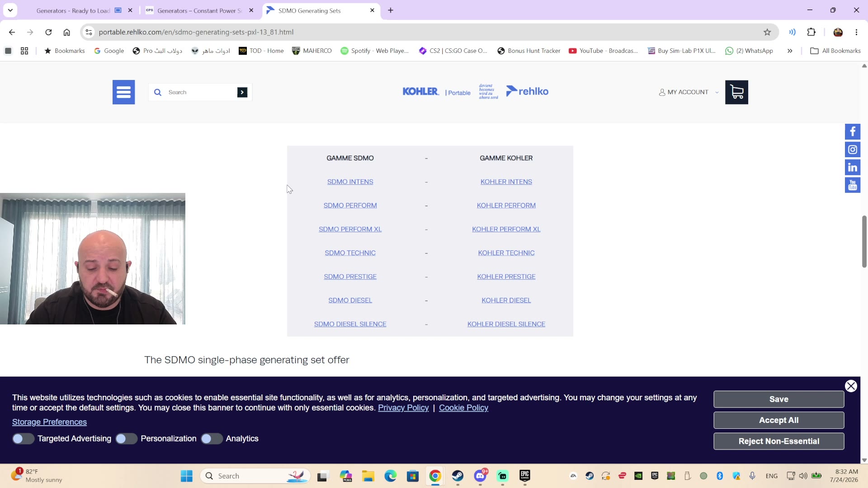This screenshot has height=488, width=868.
Task: Open the Chrome profile avatar
Action: (838, 32)
